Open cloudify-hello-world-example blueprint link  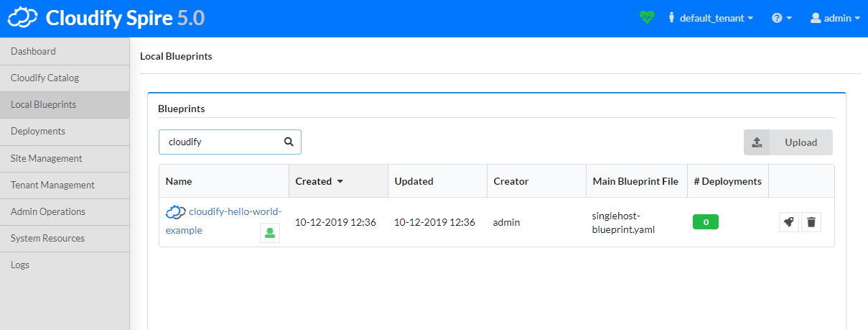(x=224, y=221)
